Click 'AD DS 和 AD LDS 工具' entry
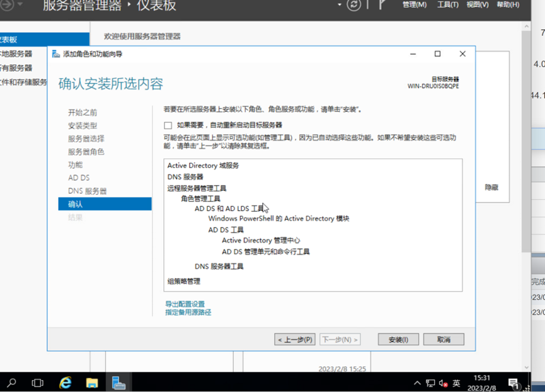Viewport: 545px width, 392px height. click(229, 209)
